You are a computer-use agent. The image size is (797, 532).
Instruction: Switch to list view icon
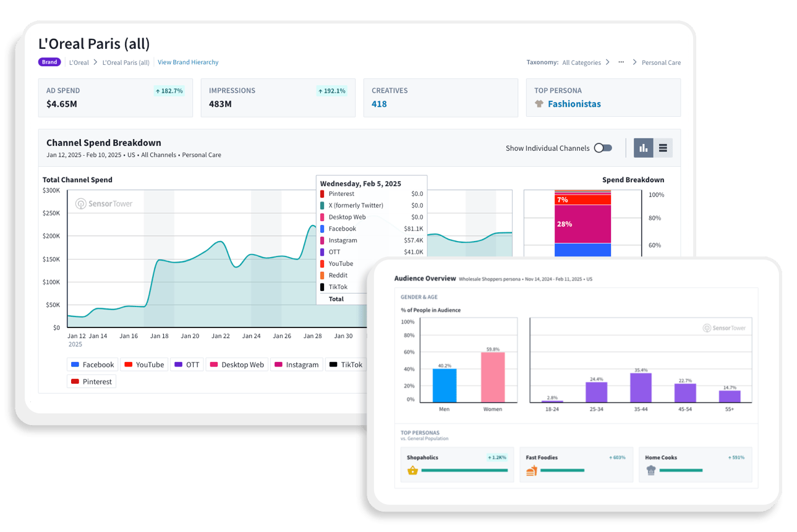point(663,148)
